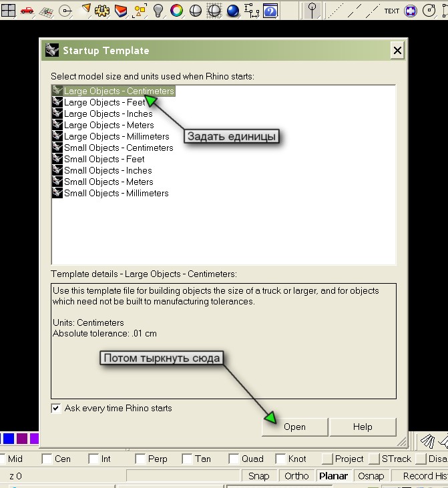Click the blue circle with red squares icon
Screen dimensions: 448x488
411,11
